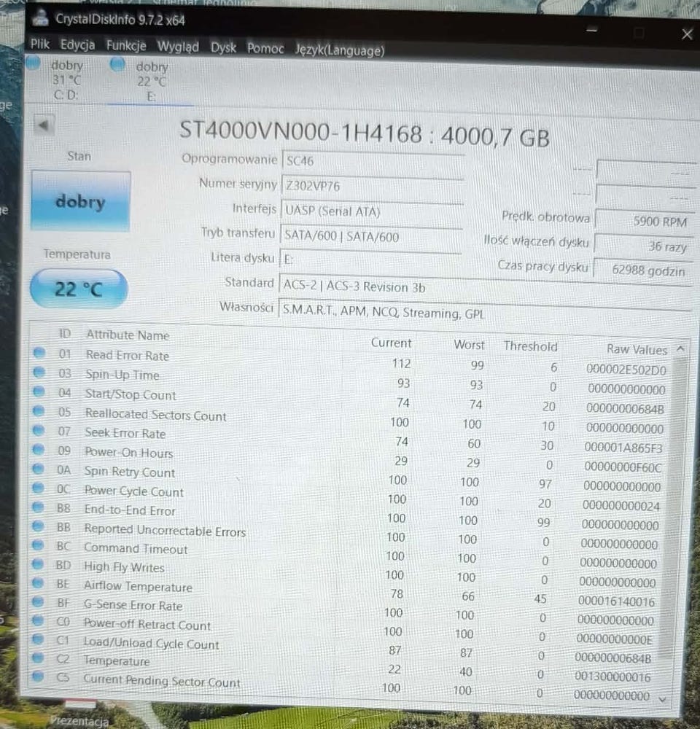
Task: Click the 36 razy power-on count field
Action: point(643,246)
